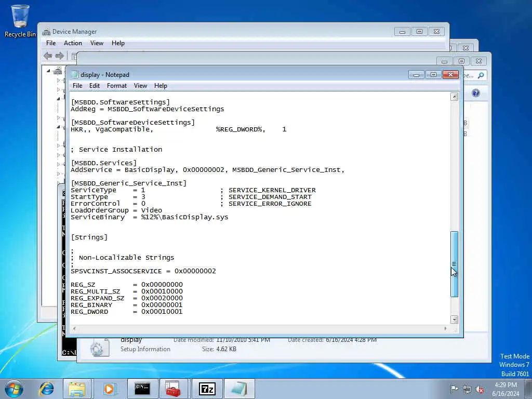Click '; Non-Localizable Strings' comment

(x=123, y=258)
